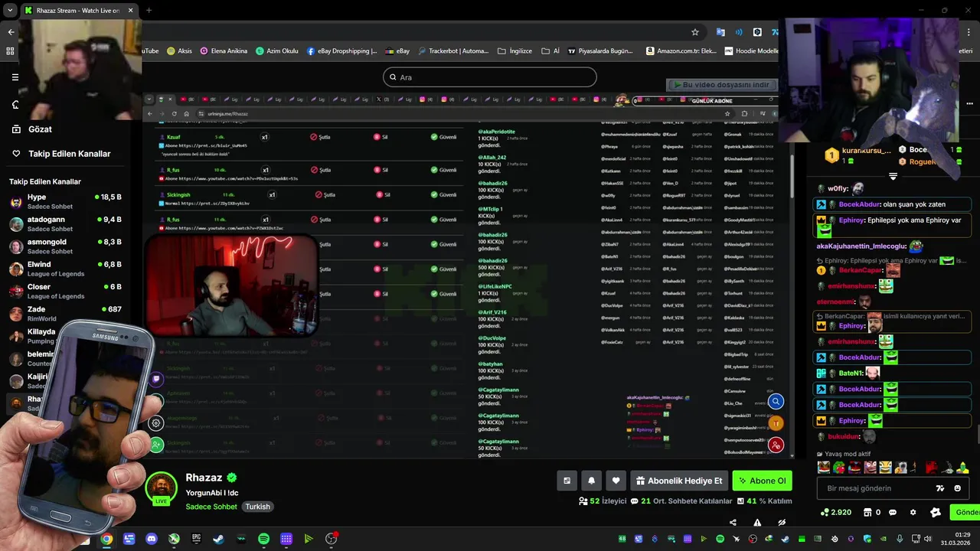Click the crossed-eye hide icon
The width and height of the screenshot is (980, 551).
(782, 523)
